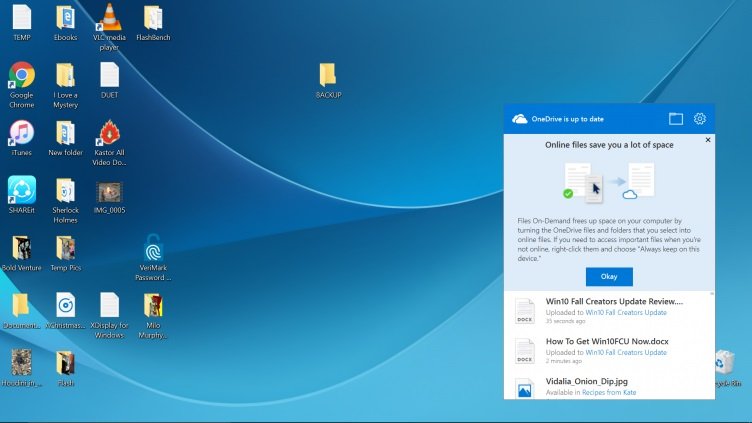Click OneDrive is up to date status

coord(567,119)
